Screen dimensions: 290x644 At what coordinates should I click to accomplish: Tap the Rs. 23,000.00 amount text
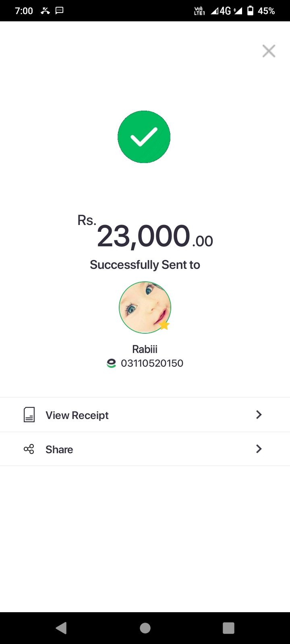tap(145, 236)
